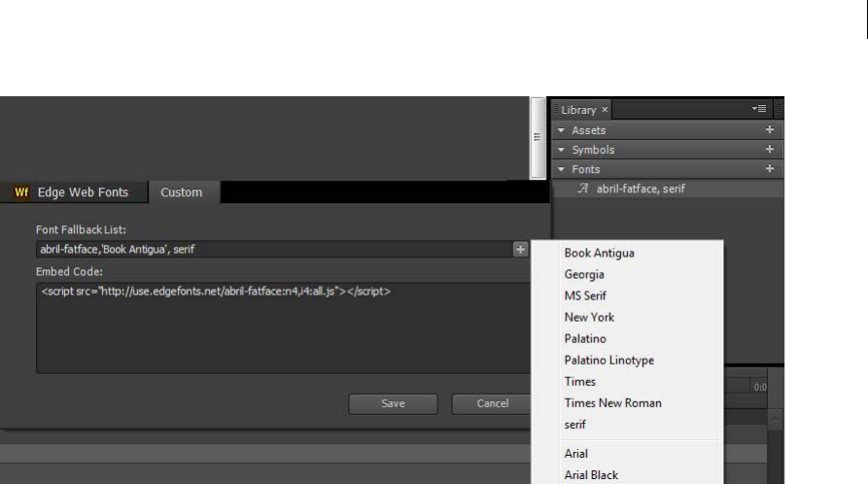Choose Palatino Linotype from fallback menu
The width and height of the screenshot is (868, 484).
coord(608,361)
